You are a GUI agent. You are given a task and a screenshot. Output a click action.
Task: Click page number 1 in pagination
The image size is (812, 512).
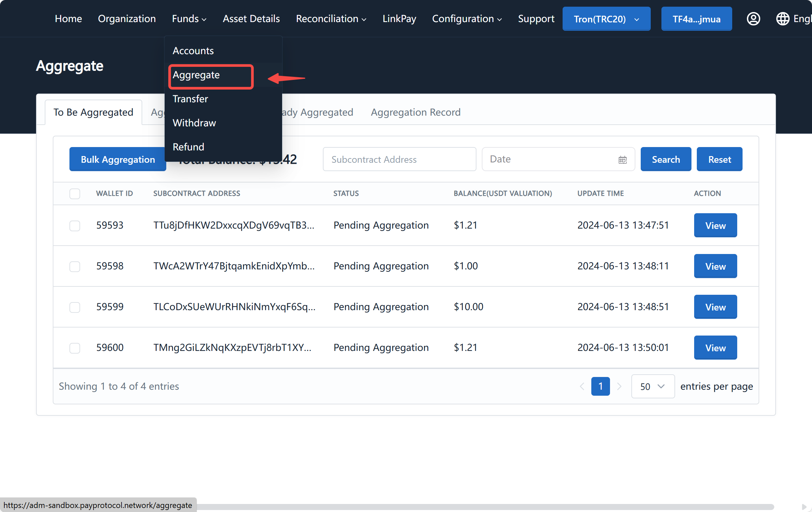pyautogui.click(x=600, y=386)
